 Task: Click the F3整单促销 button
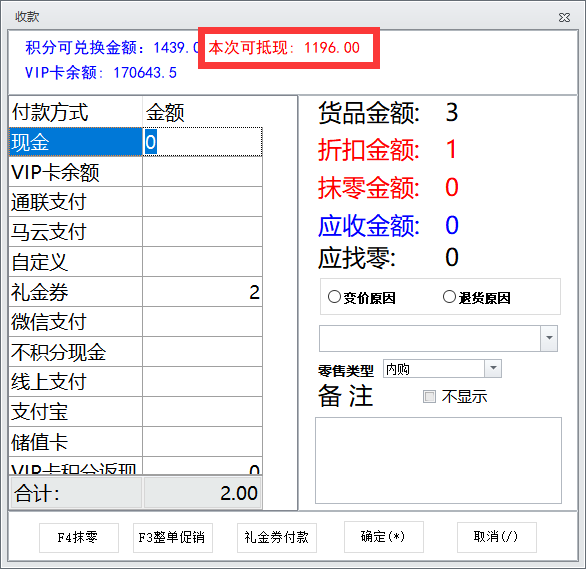173,538
